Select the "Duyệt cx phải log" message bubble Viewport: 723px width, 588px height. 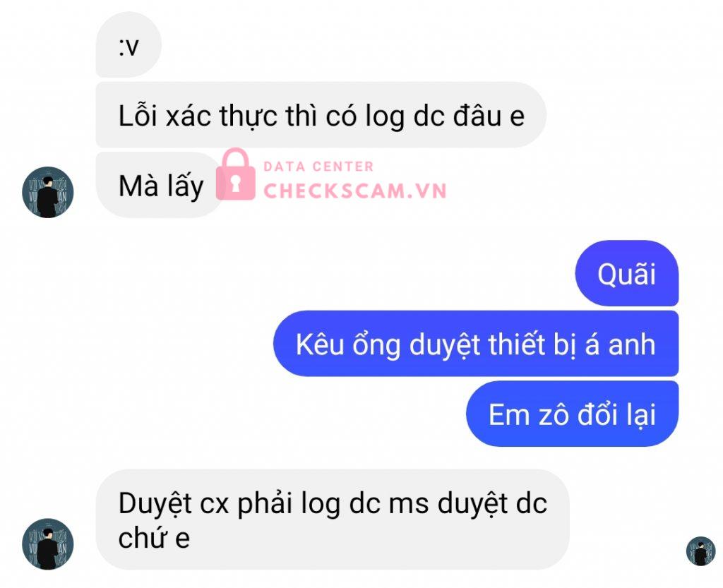tap(333, 520)
